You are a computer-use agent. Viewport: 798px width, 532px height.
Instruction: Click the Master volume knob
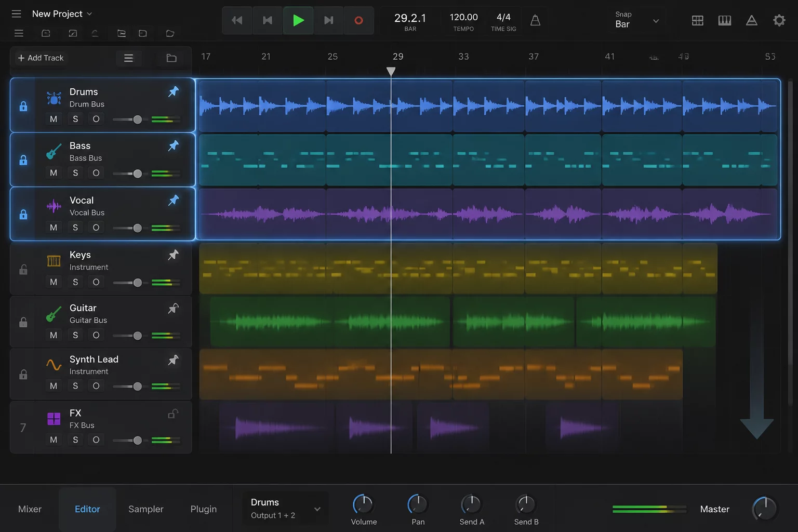(764, 509)
